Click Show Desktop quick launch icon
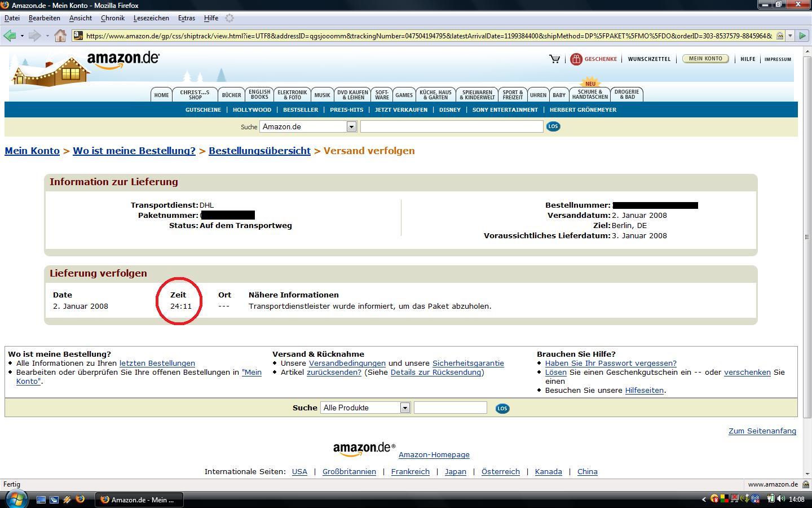The height and width of the screenshot is (508, 812). 41,500
